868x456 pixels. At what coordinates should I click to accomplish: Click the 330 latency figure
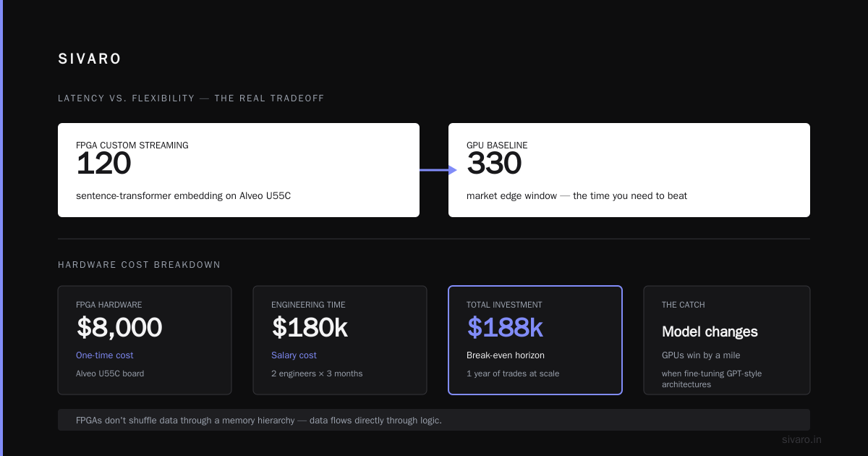click(x=494, y=164)
